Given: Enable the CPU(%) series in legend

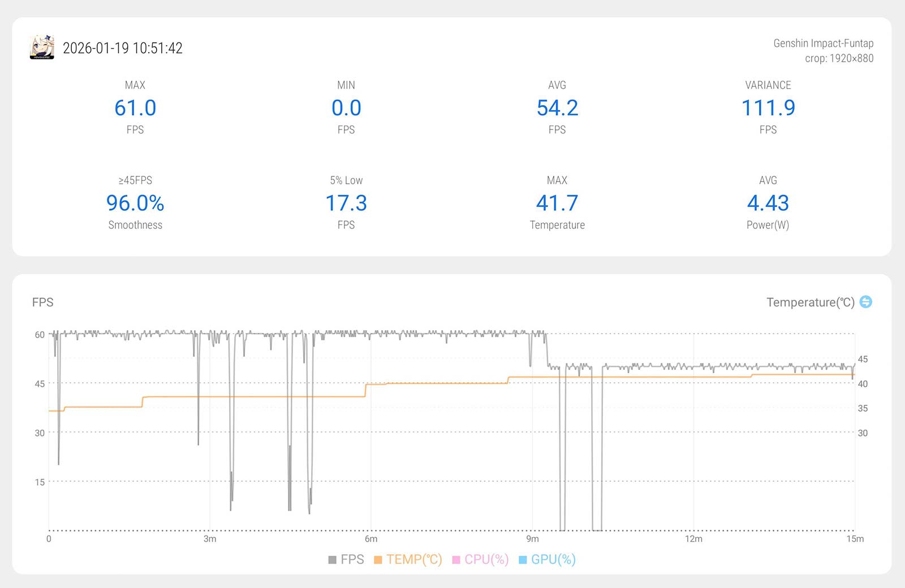Looking at the screenshot, I should point(480,560).
